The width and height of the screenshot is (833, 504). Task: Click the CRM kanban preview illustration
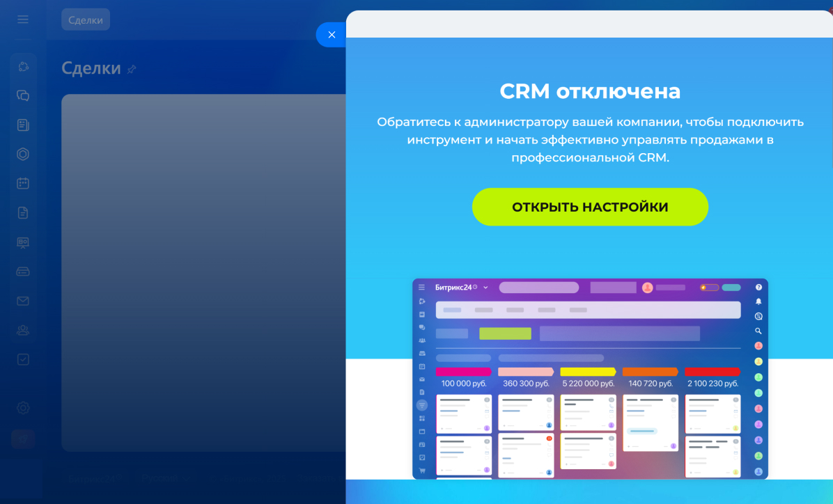pyautogui.click(x=590, y=379)
